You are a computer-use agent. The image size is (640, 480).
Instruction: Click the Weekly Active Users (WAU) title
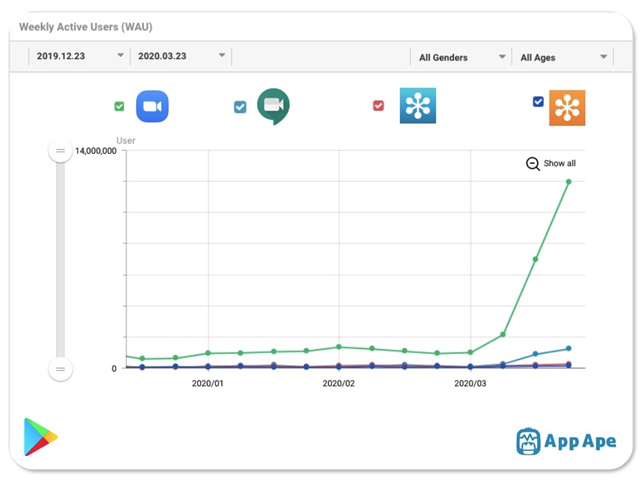point(86,27)
